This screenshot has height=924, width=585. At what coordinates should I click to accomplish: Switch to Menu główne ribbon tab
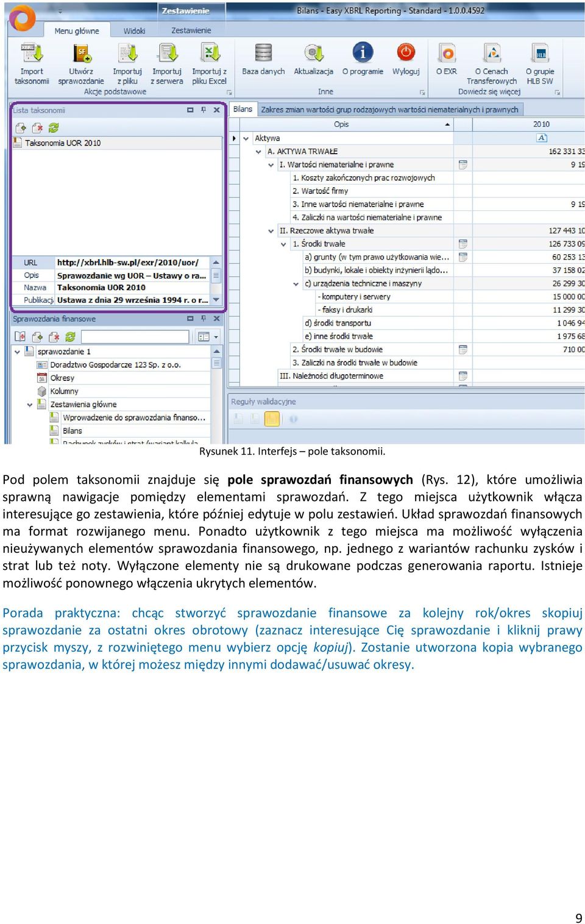pos(77,31)
